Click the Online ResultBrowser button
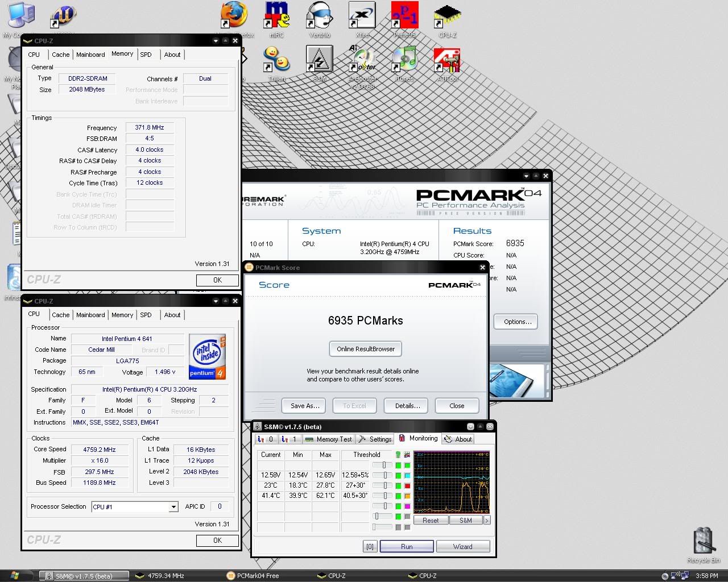 pos(366,349)
